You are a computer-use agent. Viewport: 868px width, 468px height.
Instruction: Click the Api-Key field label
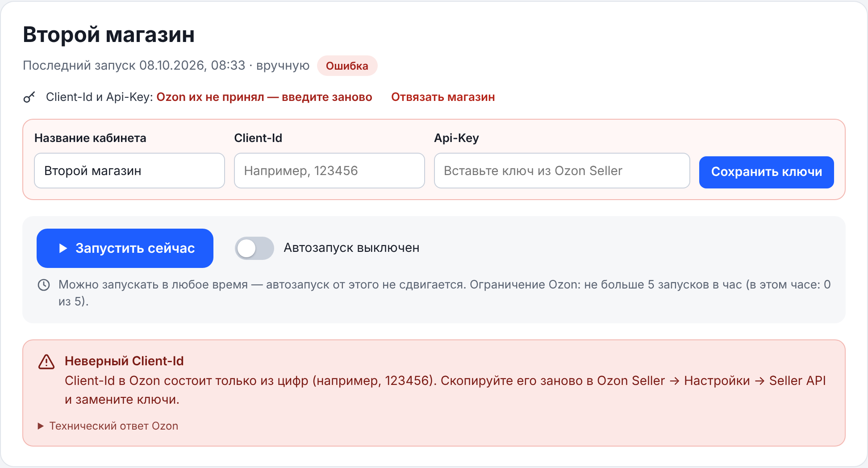tap(456, 138)
